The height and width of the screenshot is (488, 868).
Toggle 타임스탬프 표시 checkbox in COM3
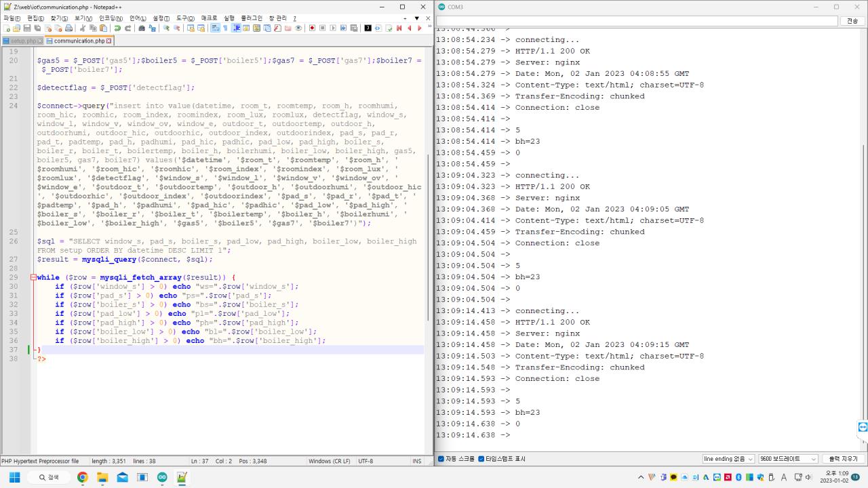[x=481, y=459]
